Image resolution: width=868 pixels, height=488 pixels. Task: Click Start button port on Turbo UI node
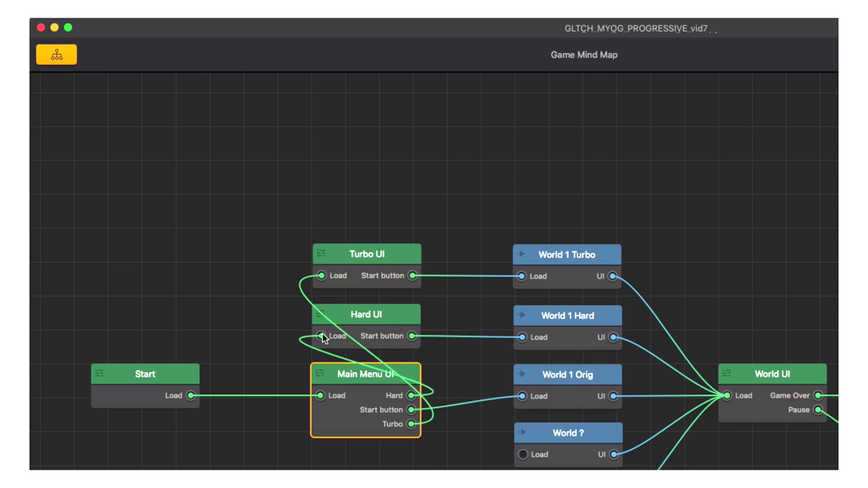(412, 276)
